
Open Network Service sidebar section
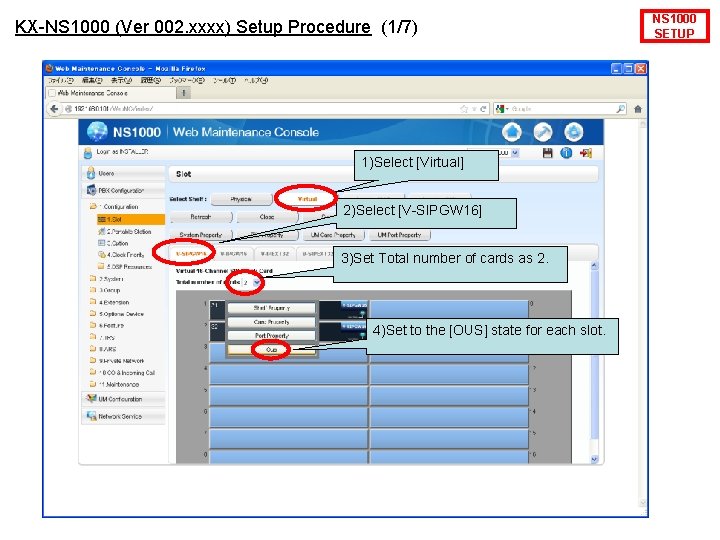124,416
